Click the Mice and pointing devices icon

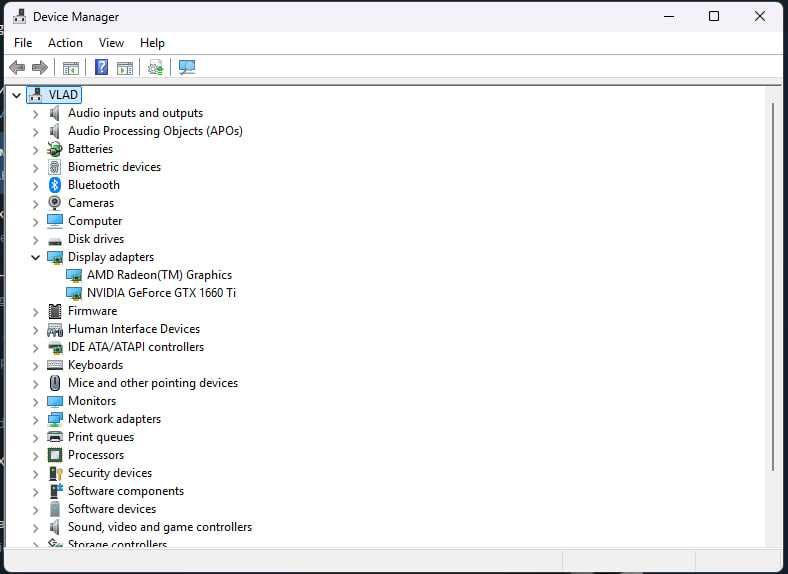(55, 383)
